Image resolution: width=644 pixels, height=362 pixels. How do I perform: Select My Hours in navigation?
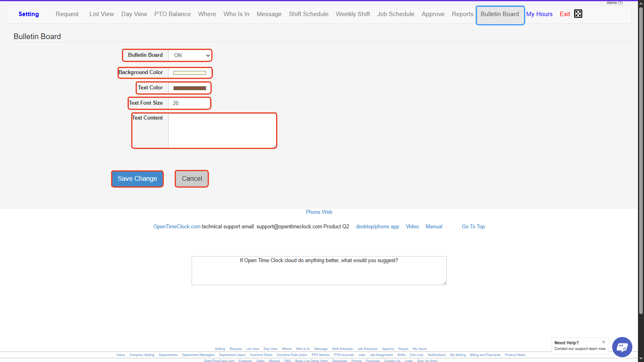point(539,14)
